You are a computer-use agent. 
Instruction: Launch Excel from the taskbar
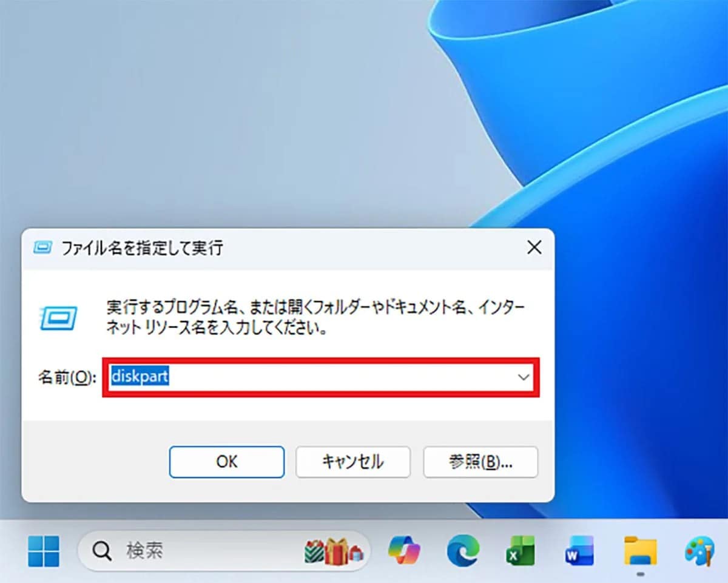521,551
